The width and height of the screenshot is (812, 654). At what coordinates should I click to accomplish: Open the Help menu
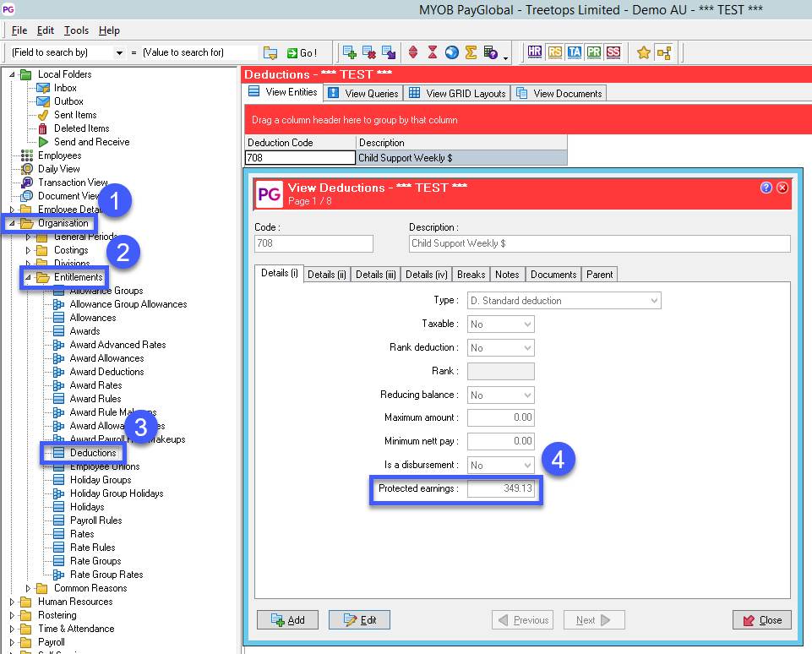tap(109, 30)
